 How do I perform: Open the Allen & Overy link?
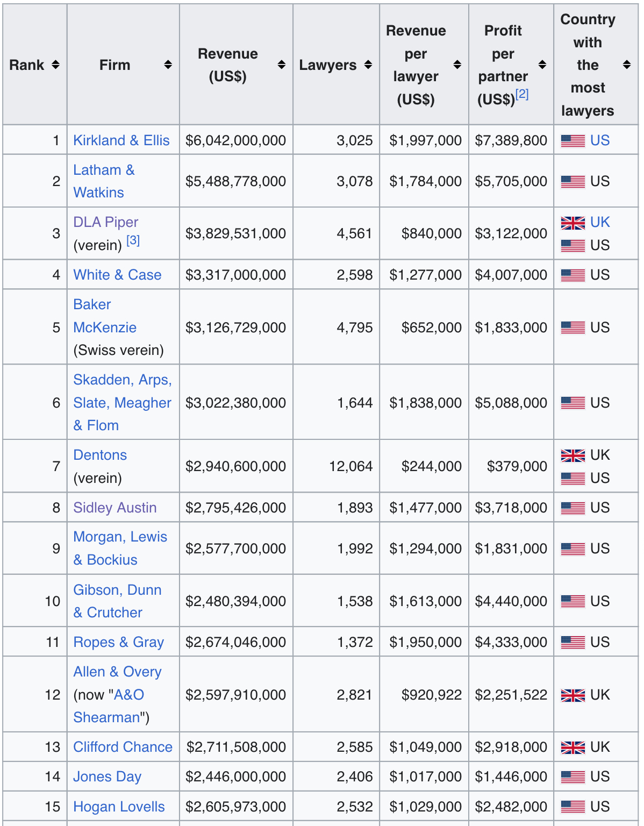click(x=118, y=672)
